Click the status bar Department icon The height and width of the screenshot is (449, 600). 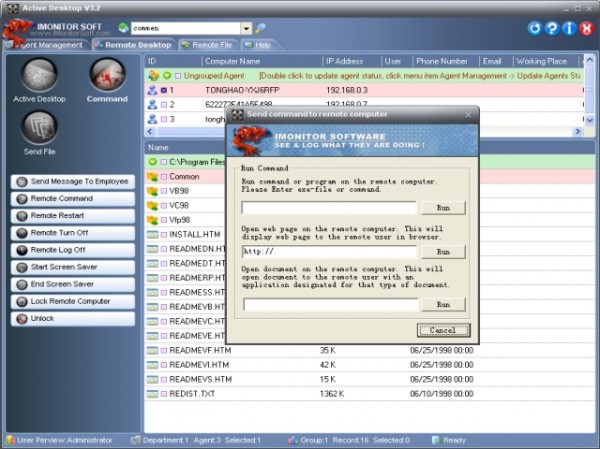(135, 440)
